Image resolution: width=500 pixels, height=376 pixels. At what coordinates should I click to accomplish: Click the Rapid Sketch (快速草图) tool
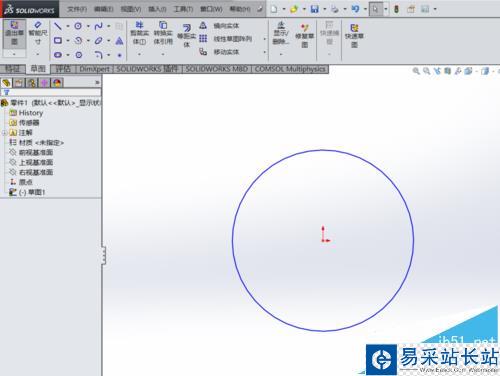(354, 35)
